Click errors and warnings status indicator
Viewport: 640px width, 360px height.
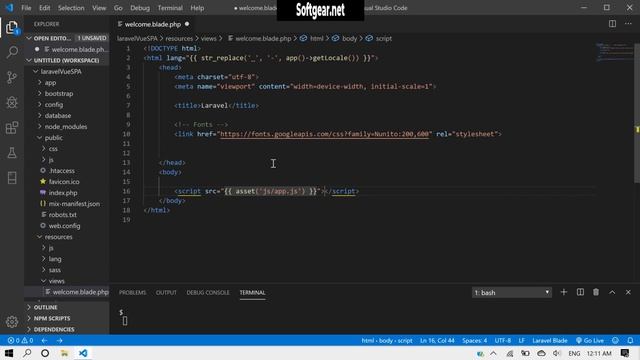20,340
